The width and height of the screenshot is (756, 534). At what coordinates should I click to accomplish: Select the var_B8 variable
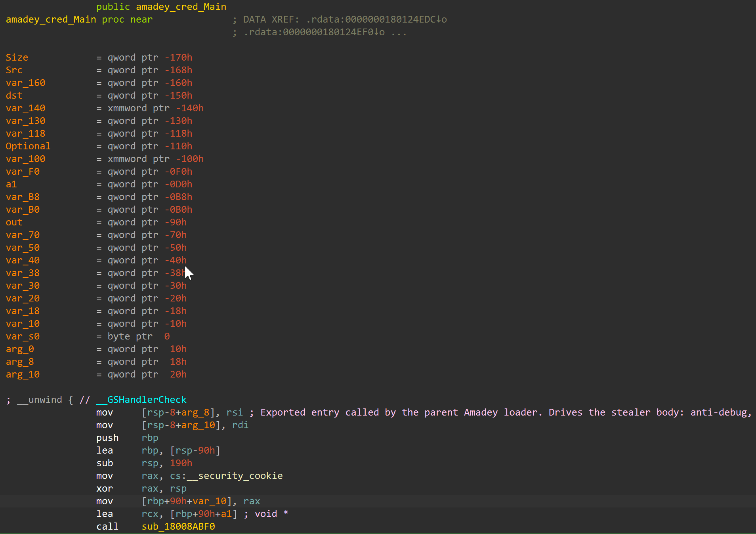click(x=23, y=197)
